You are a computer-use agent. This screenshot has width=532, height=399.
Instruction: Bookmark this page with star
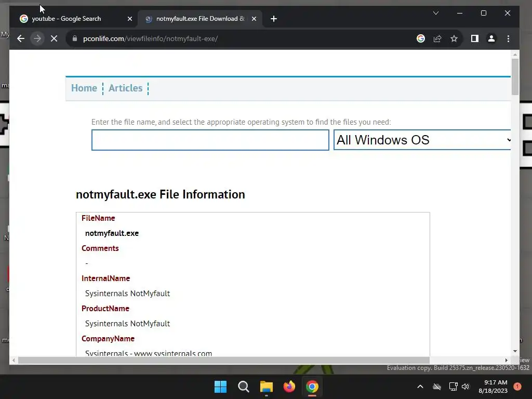(x=454, y=38)
